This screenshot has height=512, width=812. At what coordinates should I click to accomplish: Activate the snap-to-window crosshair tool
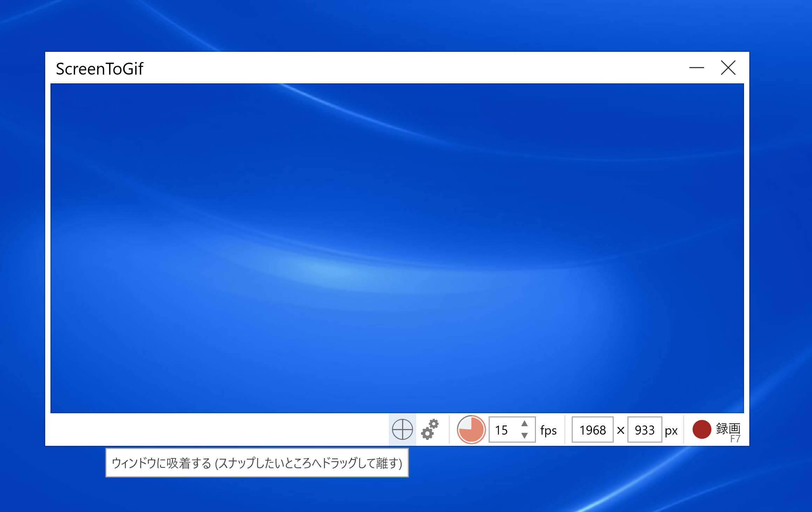(401, 430)
